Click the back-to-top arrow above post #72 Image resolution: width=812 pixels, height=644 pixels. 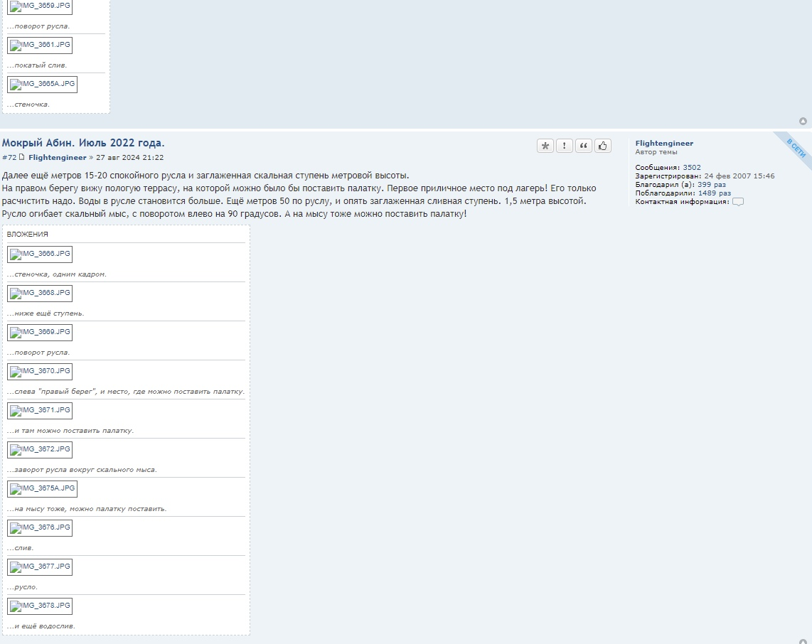(x=803, y=121)
